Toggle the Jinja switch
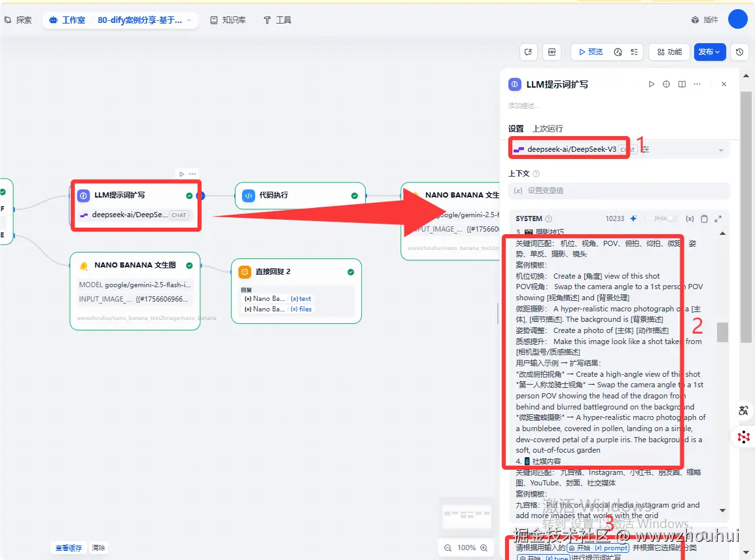755x560 pixels. click(673, 219)
